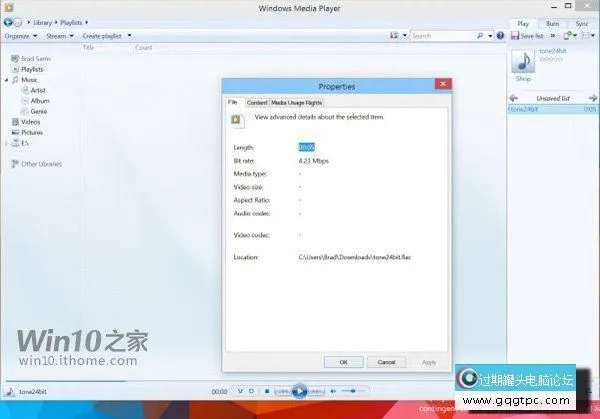
Task: Switch to the Burn tab
Action: tap(552, 22)
